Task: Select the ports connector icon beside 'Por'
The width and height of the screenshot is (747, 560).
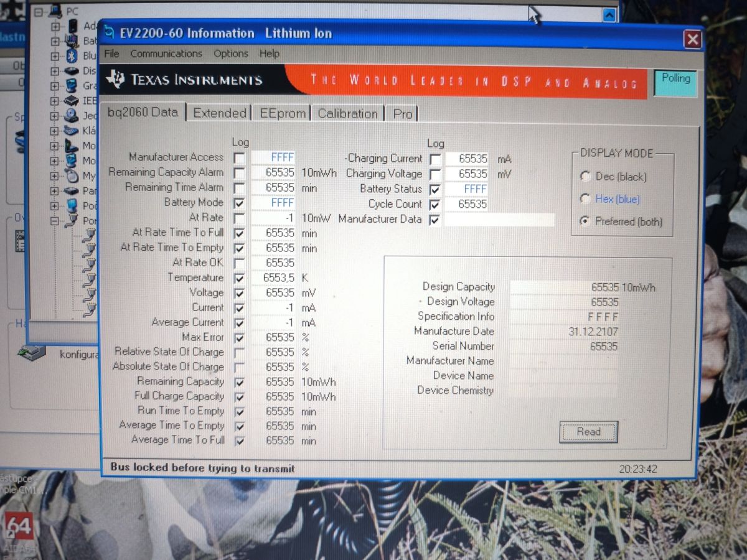Action: click(x=72, y=220)
